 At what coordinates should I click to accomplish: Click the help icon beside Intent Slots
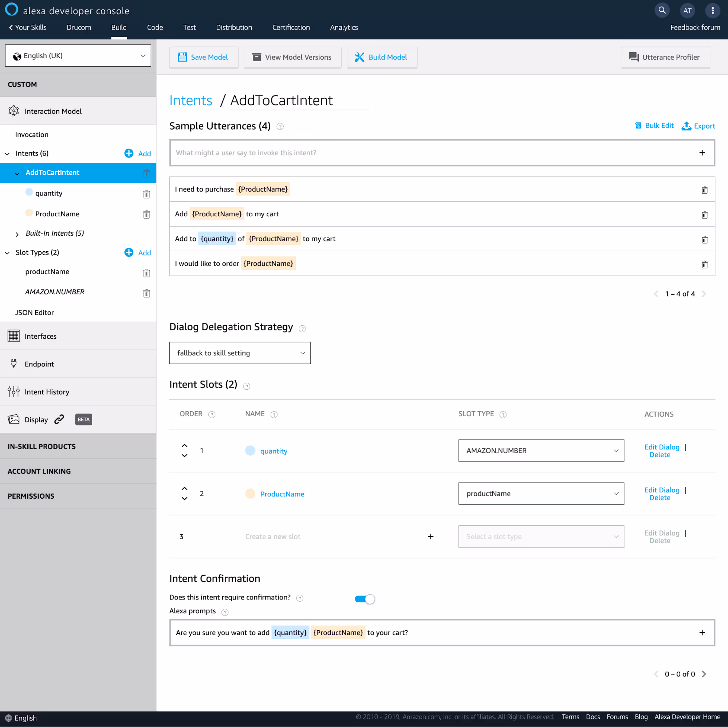pyautogui.click(x=247, y=386)
